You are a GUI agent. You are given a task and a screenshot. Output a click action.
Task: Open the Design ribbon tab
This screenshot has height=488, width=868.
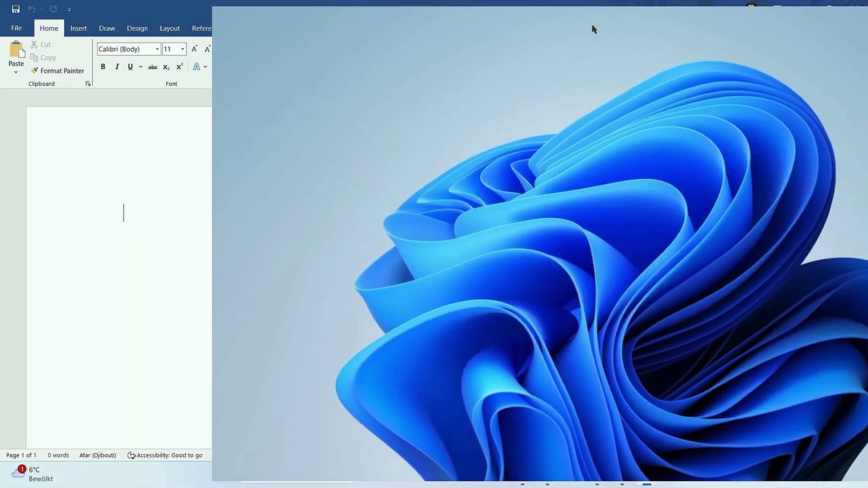pyautogui.click(x=137, y=28)
